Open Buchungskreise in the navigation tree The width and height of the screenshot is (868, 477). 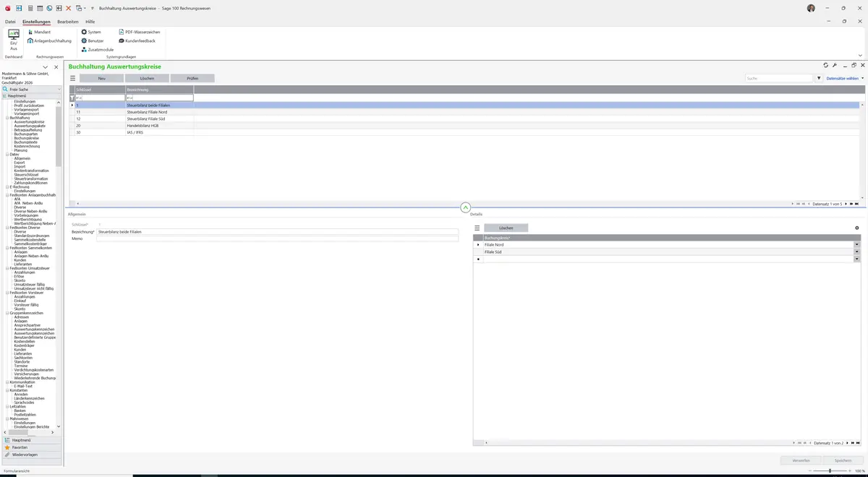click(26, 138)
